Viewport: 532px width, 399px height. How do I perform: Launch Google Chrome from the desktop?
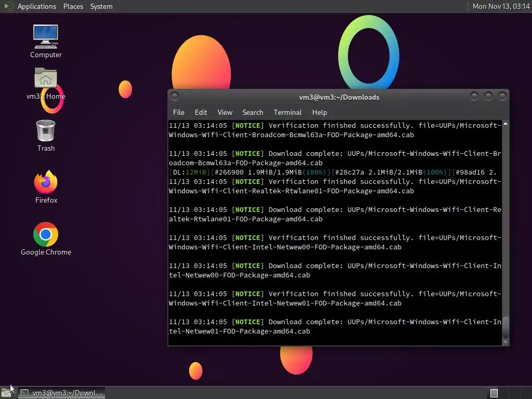(x=46, y=239)
